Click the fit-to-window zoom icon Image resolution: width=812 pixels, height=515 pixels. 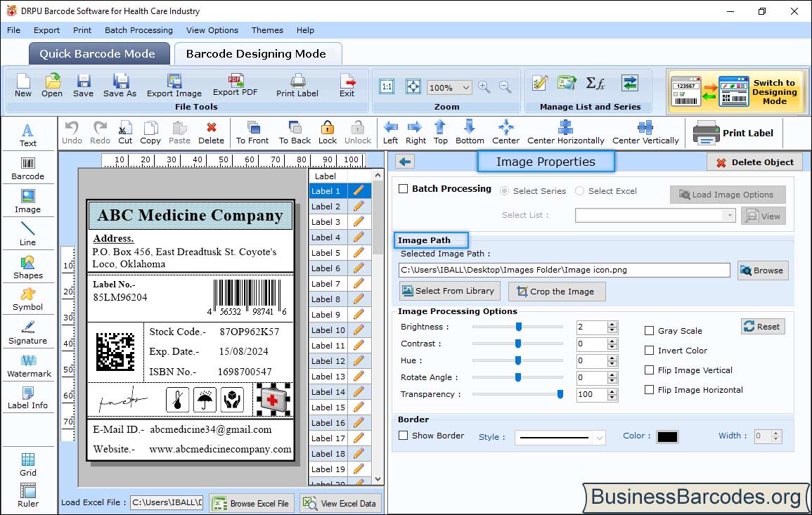pyautogui.click(x=413, y=87)
